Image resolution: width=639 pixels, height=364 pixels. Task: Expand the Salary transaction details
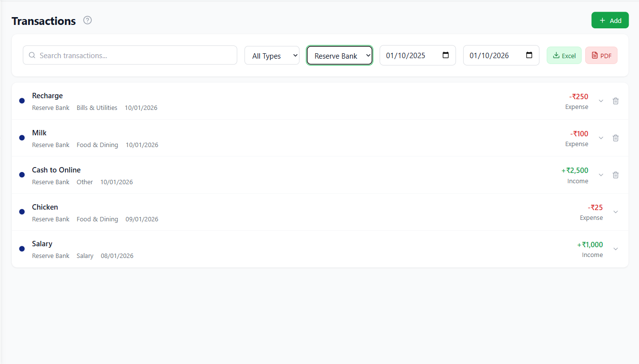click(x=616, y=249)
